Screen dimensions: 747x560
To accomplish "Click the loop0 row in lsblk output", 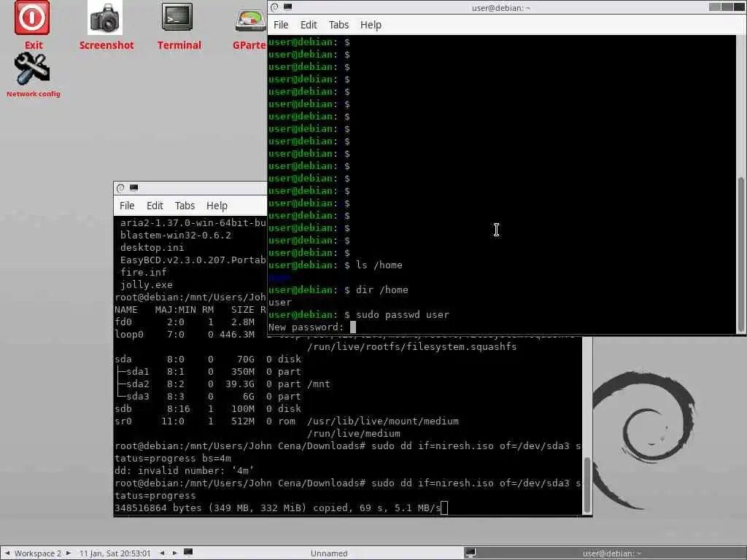I will click(x=190, y=334).
